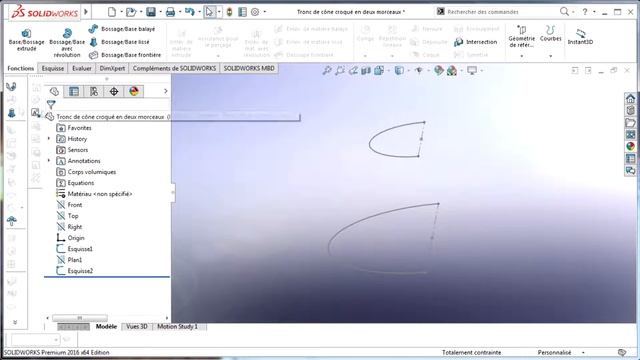The width and height of the screenshot is (640, 360).
Task: Expand the SOLIDWORKS menu arrow
Action: [x=86, y=12]
